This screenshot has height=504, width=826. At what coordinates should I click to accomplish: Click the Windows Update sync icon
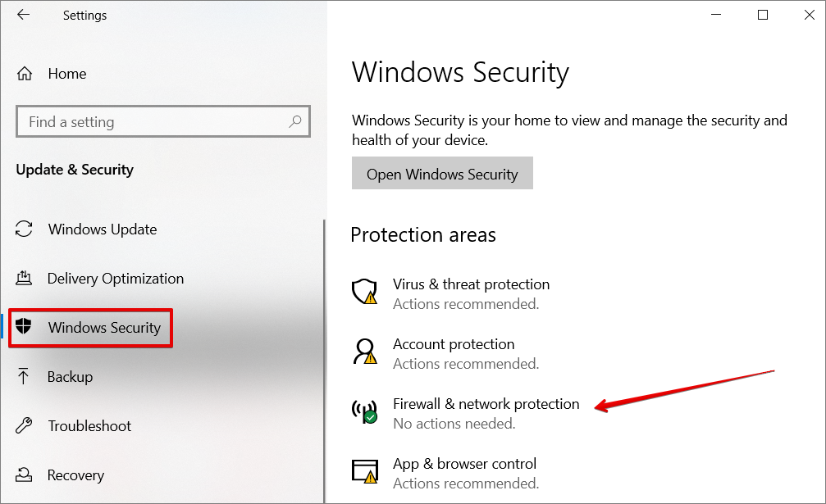[x=25, y=229]
